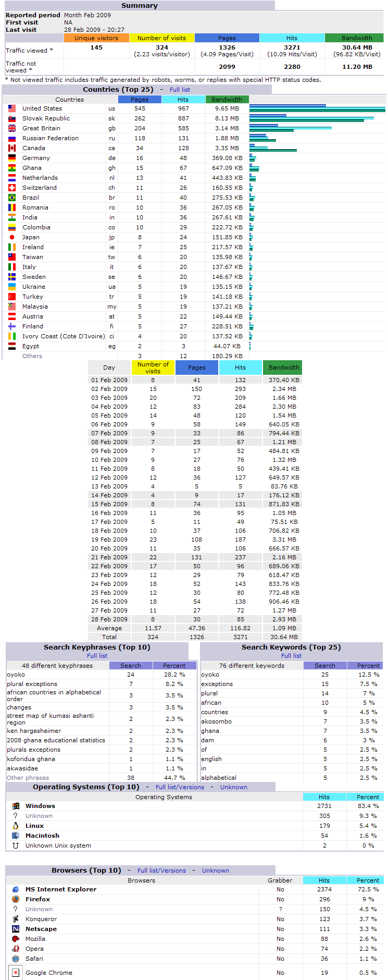The width and height of the screenshot is (388, 980).
Task: Click the Firefox browser icon
Action: pos(16,899)
